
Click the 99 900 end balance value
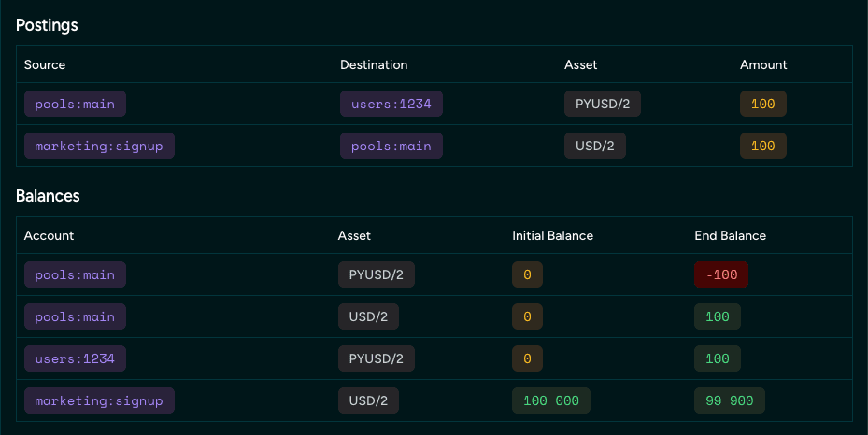[729, 400]
